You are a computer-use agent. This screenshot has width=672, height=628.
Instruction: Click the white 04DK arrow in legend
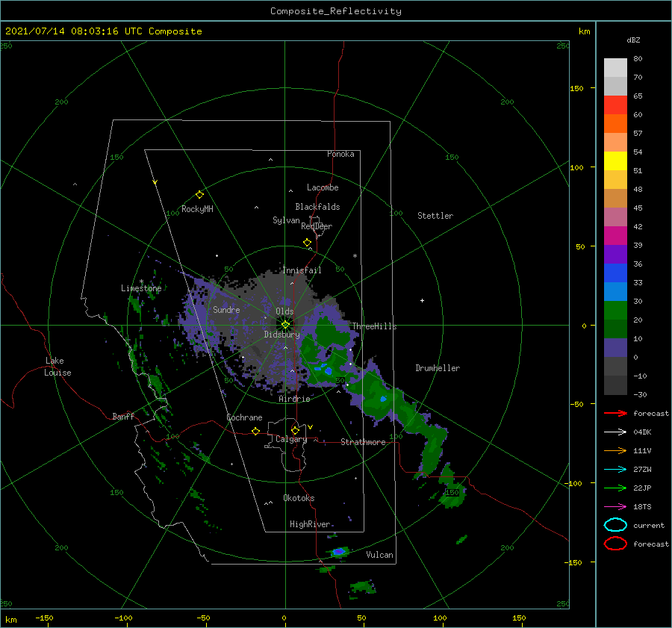click(615, 432)
